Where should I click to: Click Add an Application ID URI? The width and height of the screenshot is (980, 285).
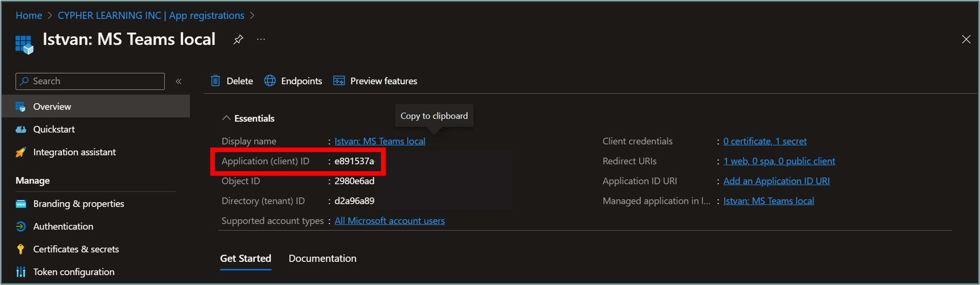[x=777, y=181]
